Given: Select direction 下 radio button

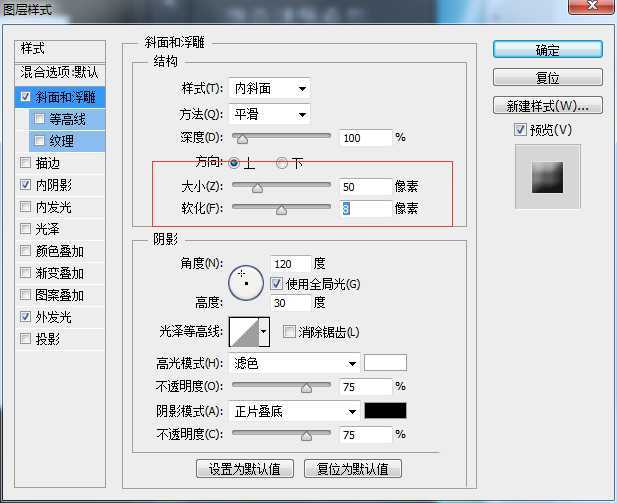Looking at the screenshot, I should click(x=282, y=163).
